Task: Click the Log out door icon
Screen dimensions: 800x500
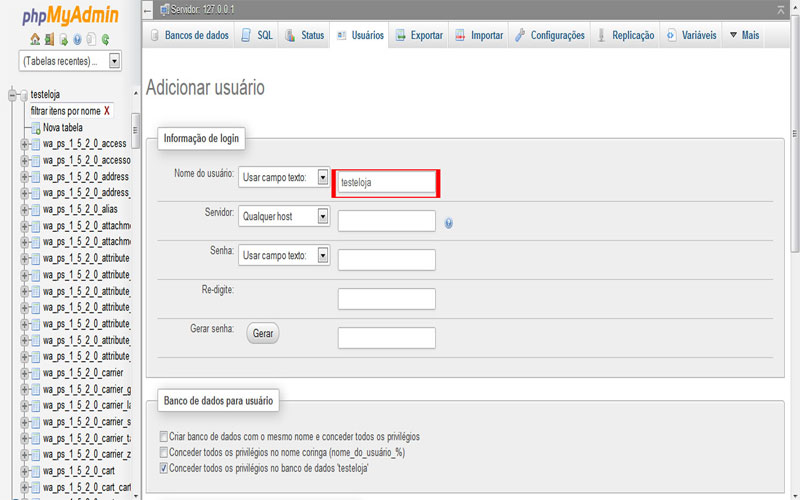Action: 49,39
